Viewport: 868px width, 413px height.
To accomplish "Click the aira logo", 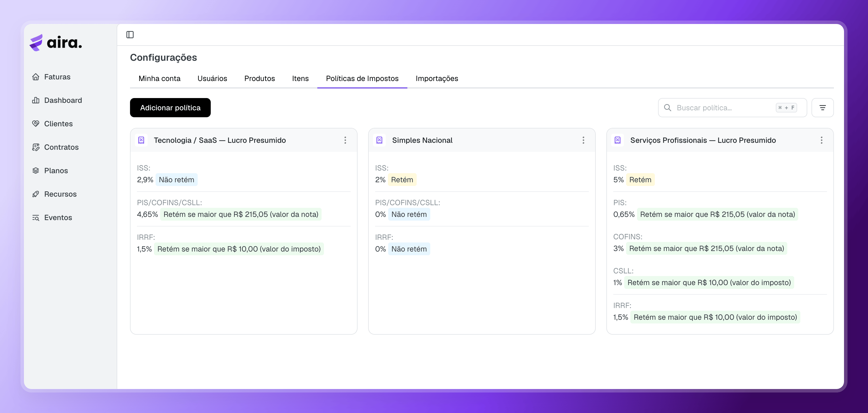I will 56,42.
